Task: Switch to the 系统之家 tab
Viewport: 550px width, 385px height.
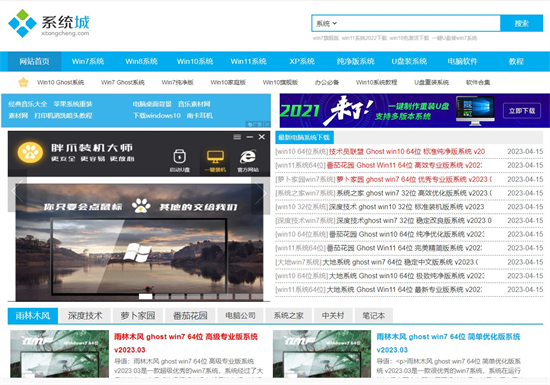Action: (289, 316)
